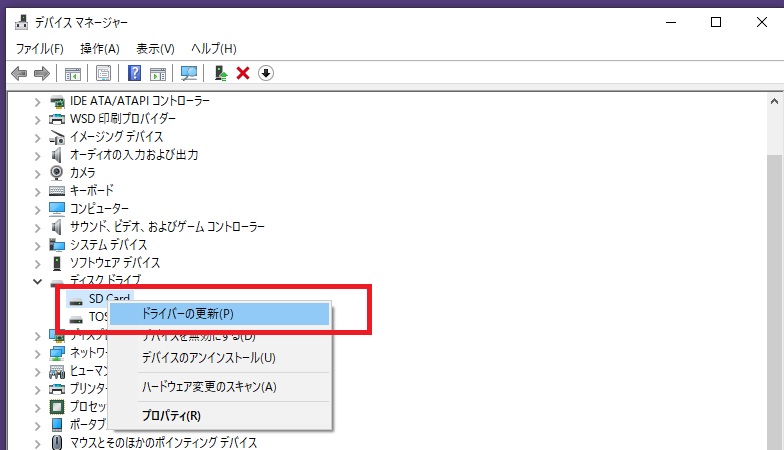Select the システム デバイス tree item
The image size is (784, 450).
click(x=108, y=245)
